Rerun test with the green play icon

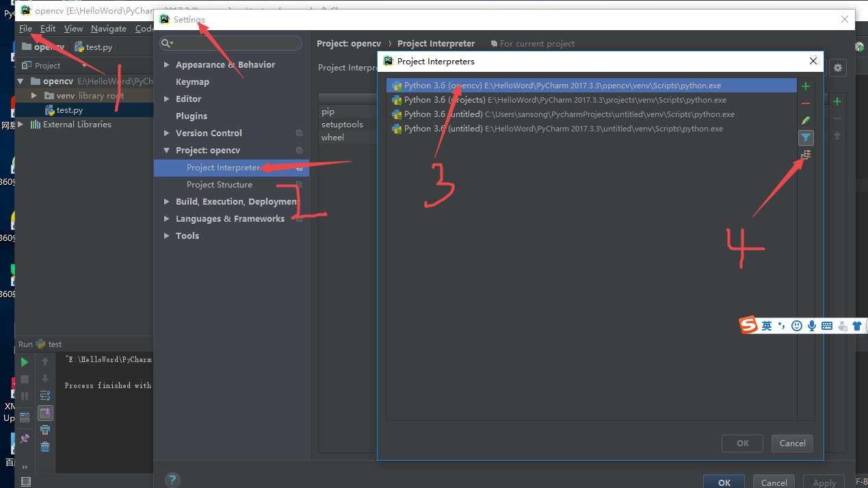pyautogui.click(x=25, y=362)
